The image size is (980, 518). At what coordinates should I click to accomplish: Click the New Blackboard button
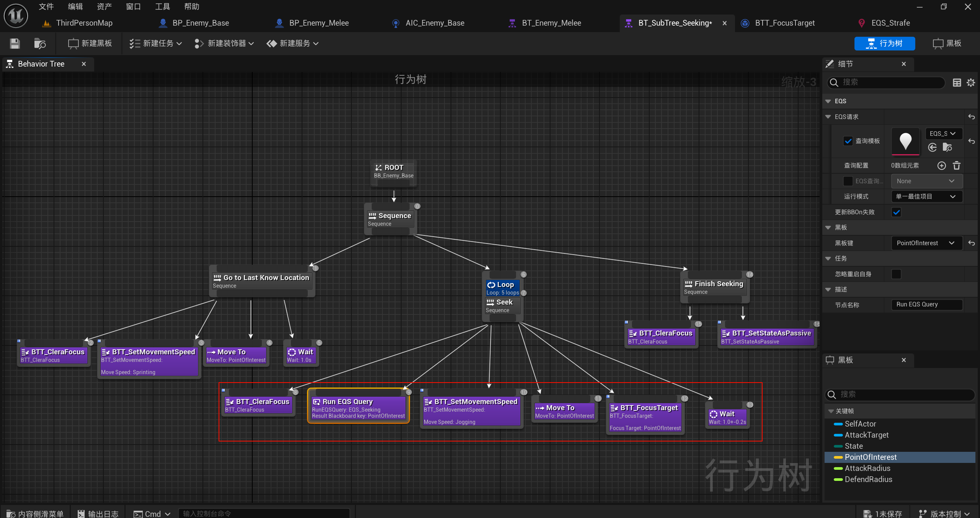pyautogui.click(x=90, y=44)
